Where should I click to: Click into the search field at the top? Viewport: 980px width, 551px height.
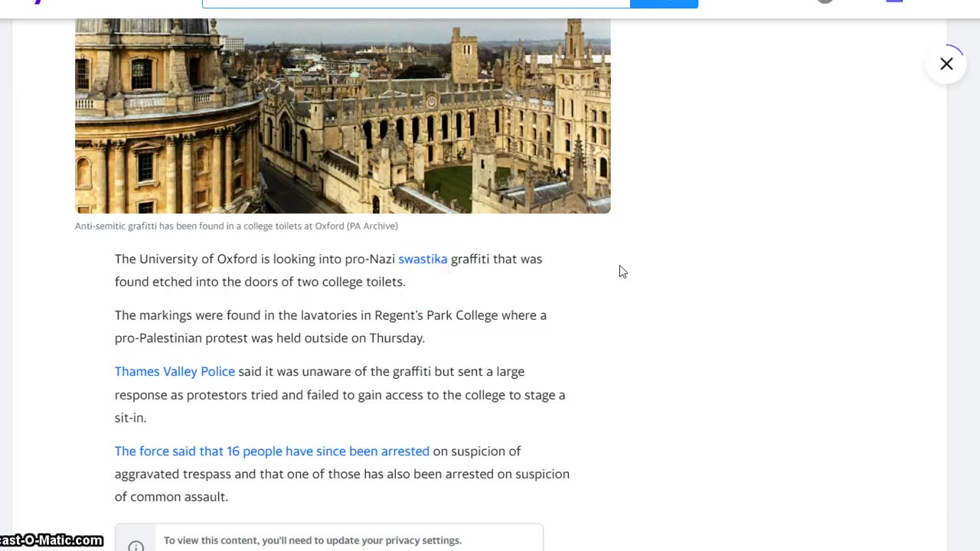coord(416,3)
